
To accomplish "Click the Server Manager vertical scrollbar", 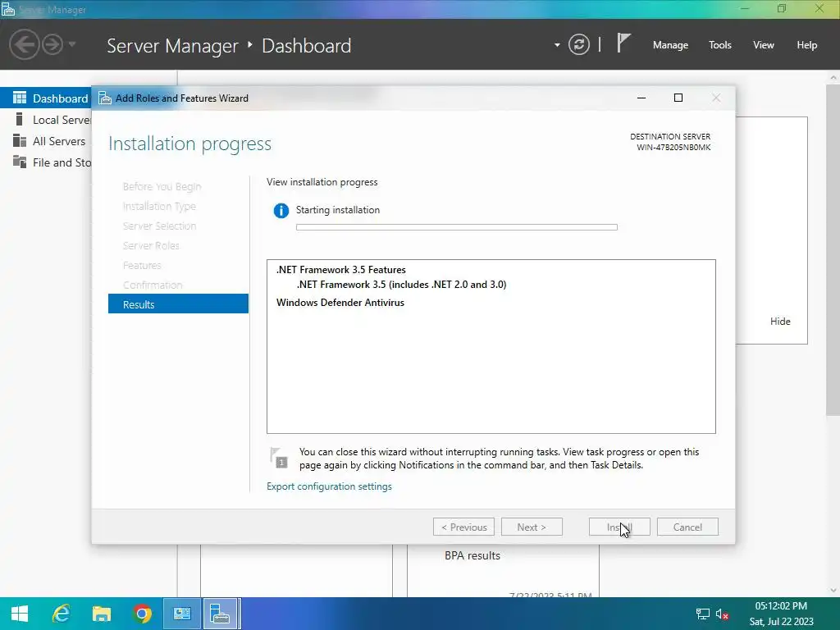I will click(833, 249).
